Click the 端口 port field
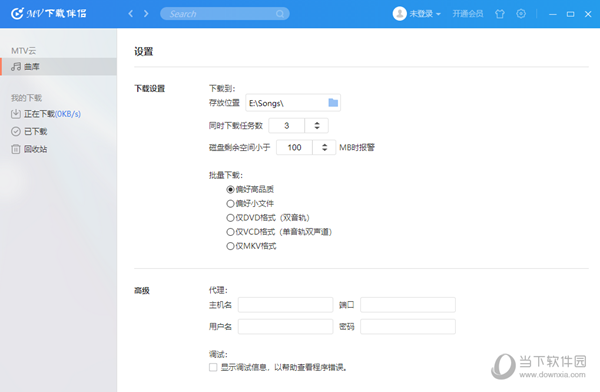This screenshot has height=392, width=600. click(408, 305)
